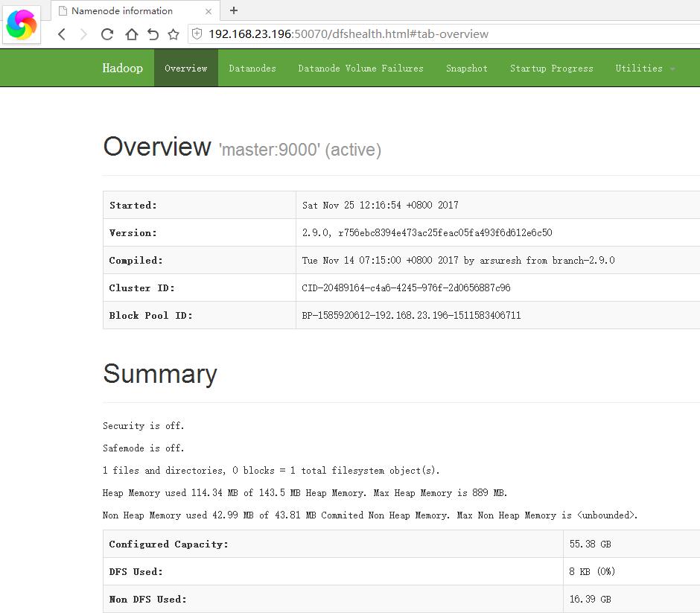Screen dimensions: 700x613
Task: Click the version 2.9.0 hash value
Action: tap(427, 232)
